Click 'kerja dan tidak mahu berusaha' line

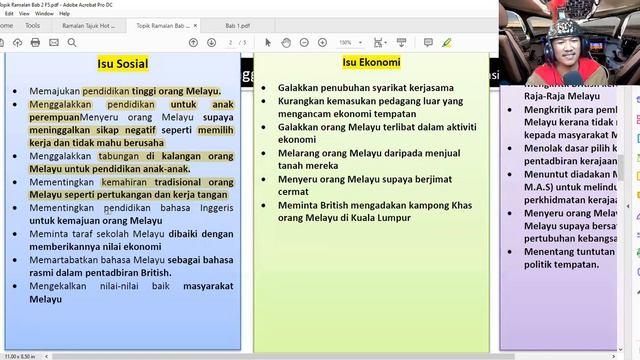96,143
